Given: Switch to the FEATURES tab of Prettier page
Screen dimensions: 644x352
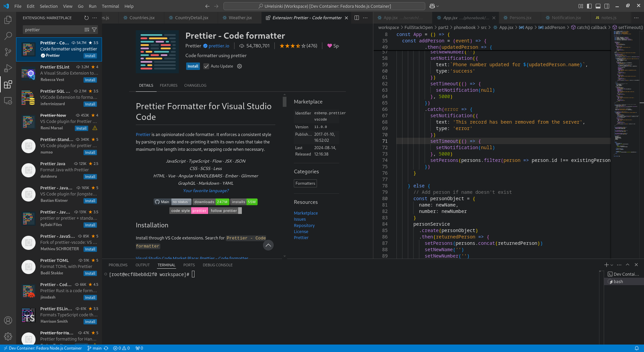Looking at the screenshot, I should point(169,85).
